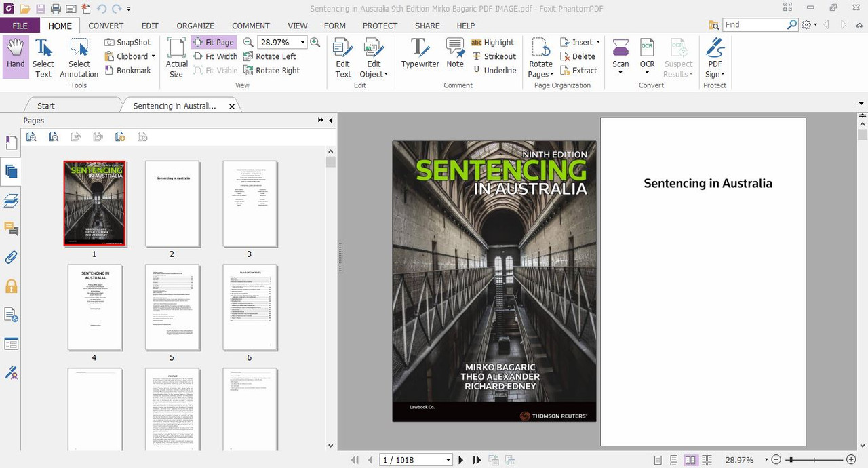Viewport: 868px width, 468px height.
Task: Rotate the view right
Action: click(x=271, y=70)
